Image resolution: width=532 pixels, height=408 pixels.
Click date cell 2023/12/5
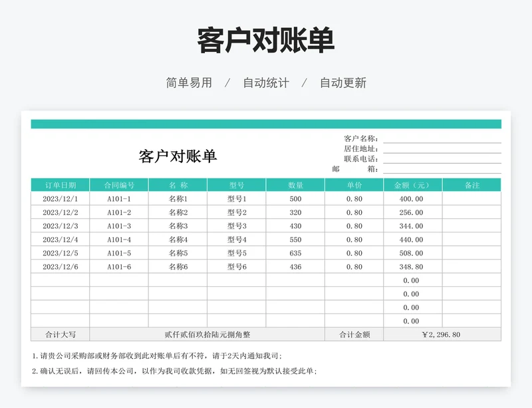(x=60, y=253)
